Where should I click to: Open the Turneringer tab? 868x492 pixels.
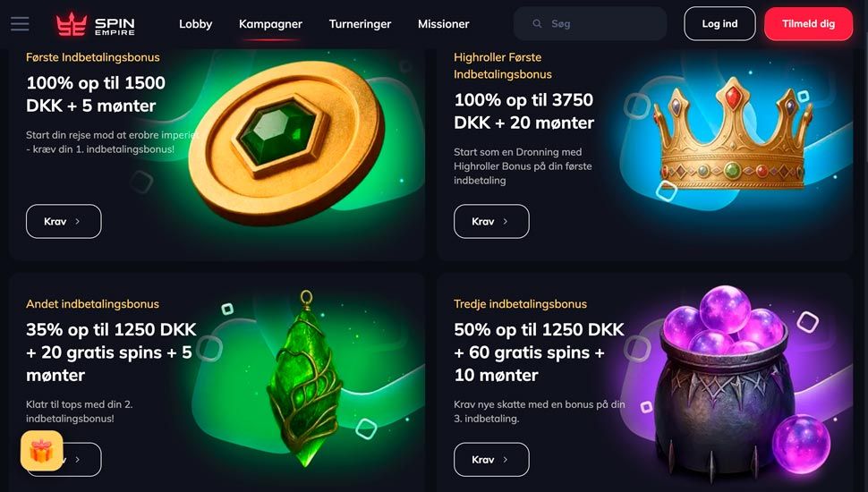[360, 24]
